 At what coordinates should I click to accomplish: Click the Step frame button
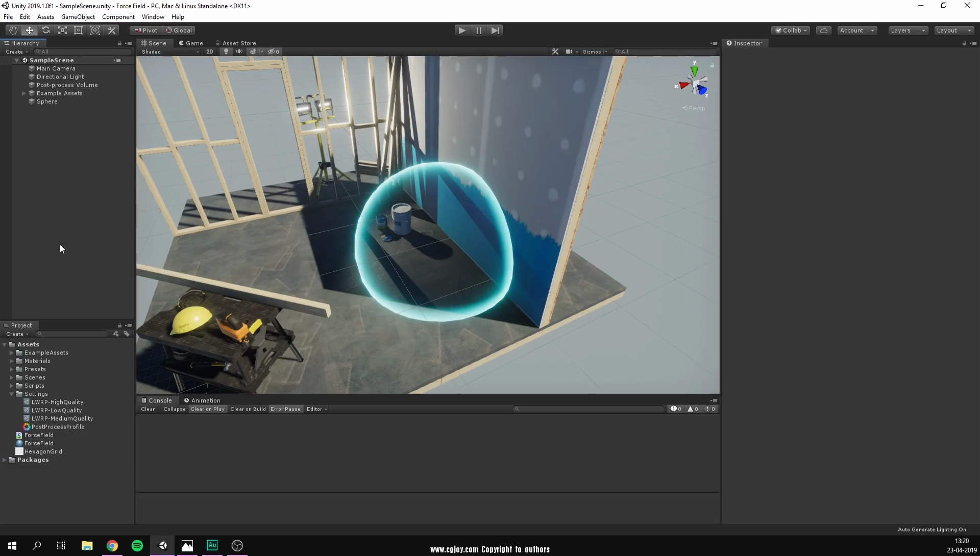click(x=495, y=30)
